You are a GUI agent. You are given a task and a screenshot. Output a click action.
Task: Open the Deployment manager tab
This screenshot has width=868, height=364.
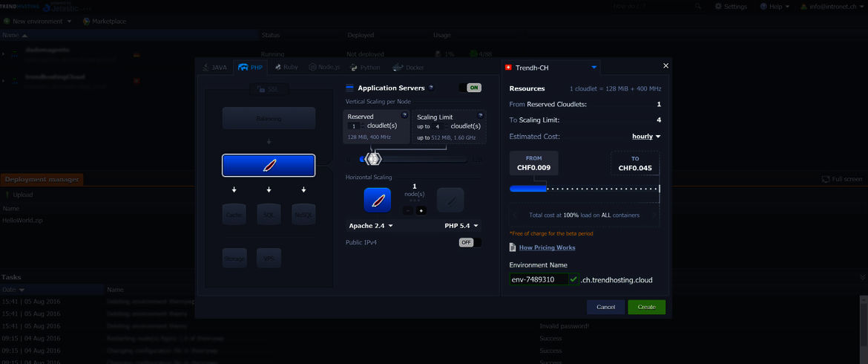point(42,179)
